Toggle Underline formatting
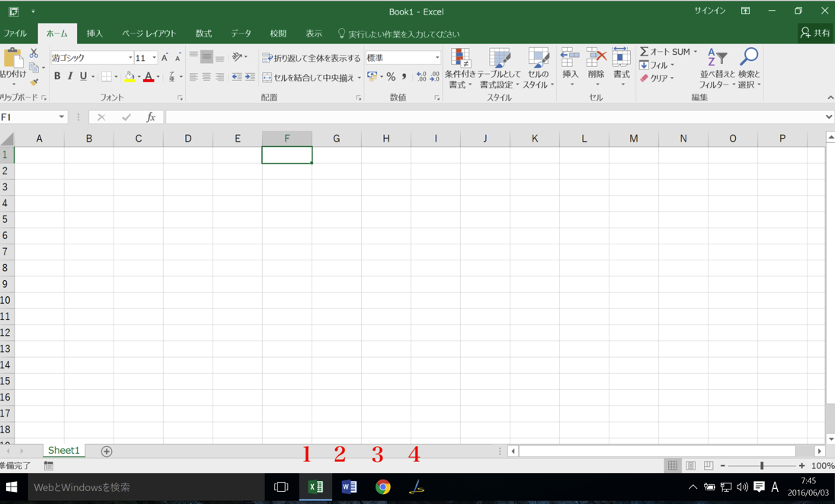The image size is (835, 504). click(x=83, y=77)
